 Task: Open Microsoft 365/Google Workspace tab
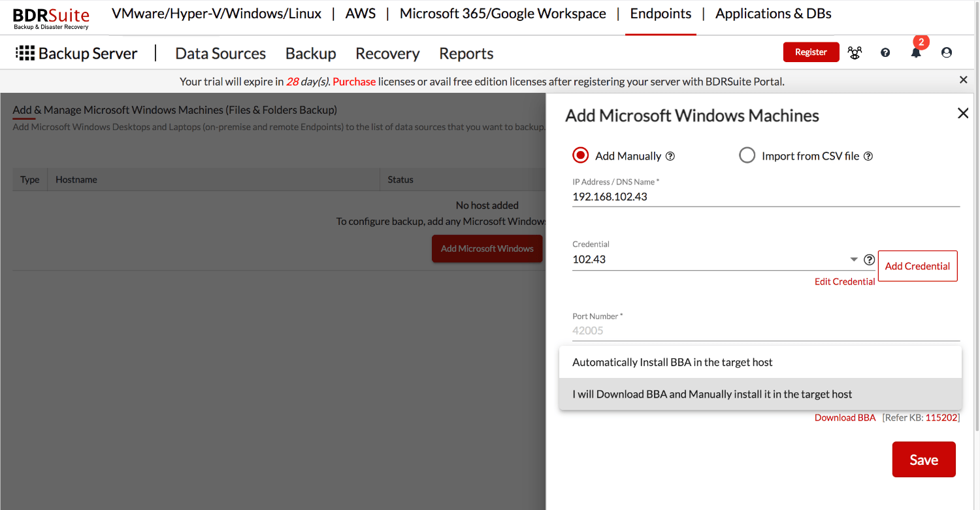(x=503, y=14)
